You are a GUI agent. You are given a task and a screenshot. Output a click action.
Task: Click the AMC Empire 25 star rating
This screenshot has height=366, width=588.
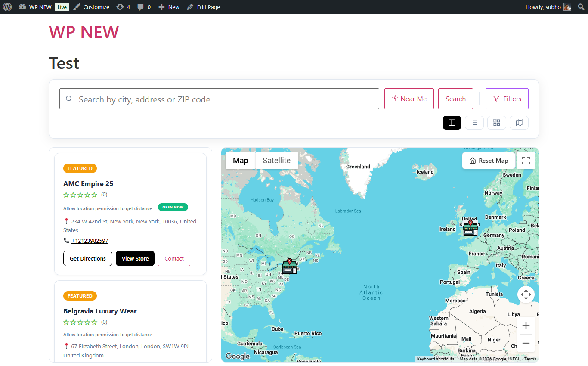tap(80, 195)
